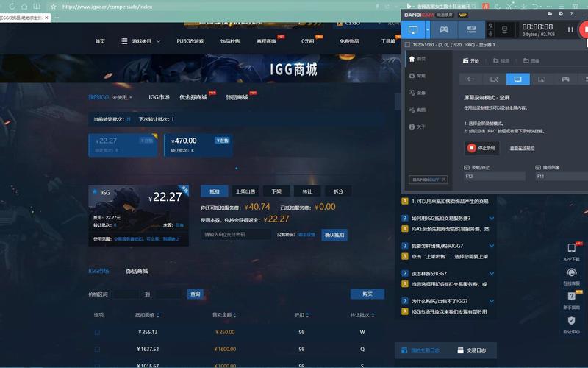
Task: Pause recording with the pause icon
Action: tap(570, 30)
